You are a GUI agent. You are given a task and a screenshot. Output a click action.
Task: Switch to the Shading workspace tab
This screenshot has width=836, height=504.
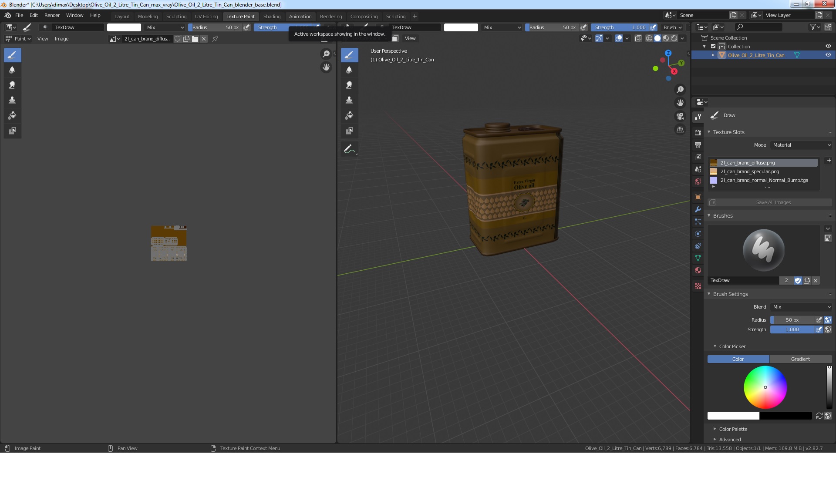pyautogui.click(x=272, y=17)
